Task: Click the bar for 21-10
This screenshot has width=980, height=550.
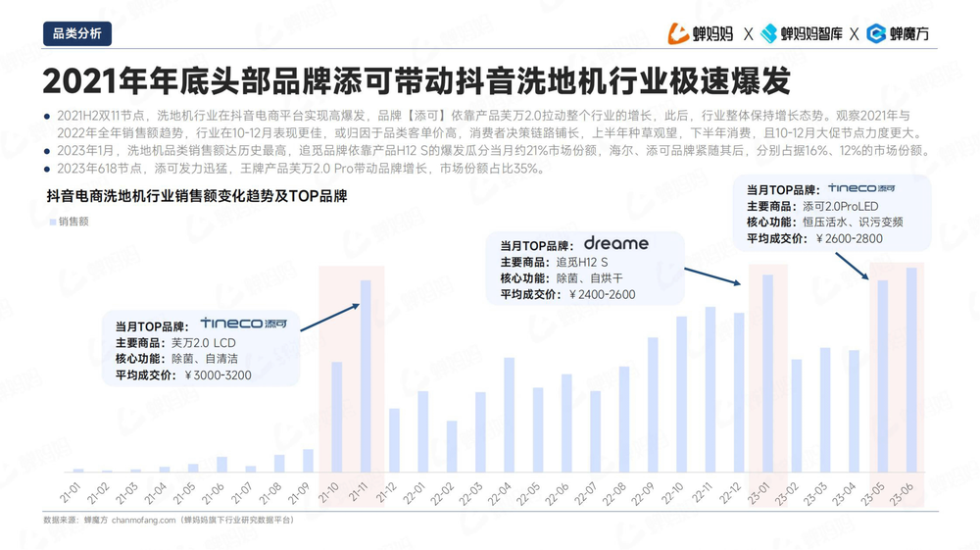Action: point(337,418)
